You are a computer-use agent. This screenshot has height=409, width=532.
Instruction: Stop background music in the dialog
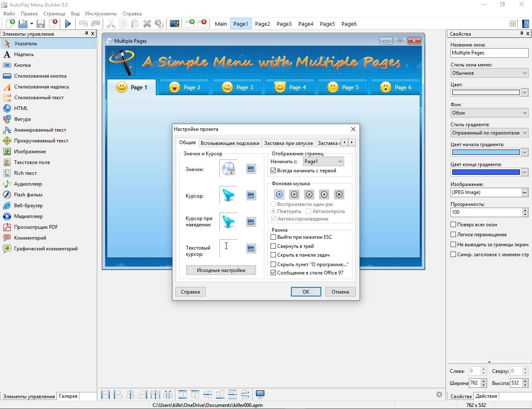tap(339, 194)
